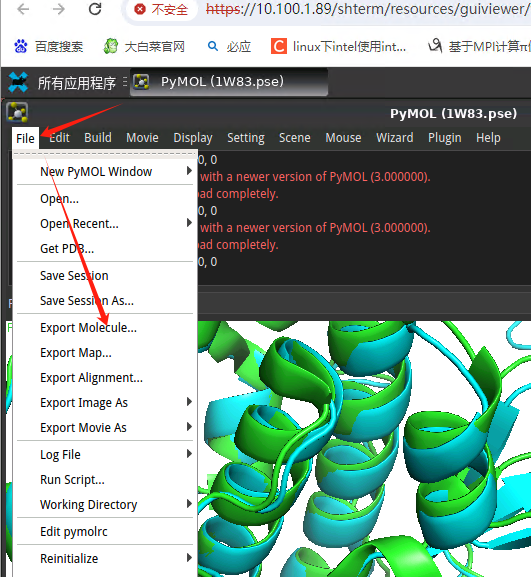Screen dimensions: 531x577
Task: Expand Export Image As submenu arrow
Action: [x=189, y=401]
